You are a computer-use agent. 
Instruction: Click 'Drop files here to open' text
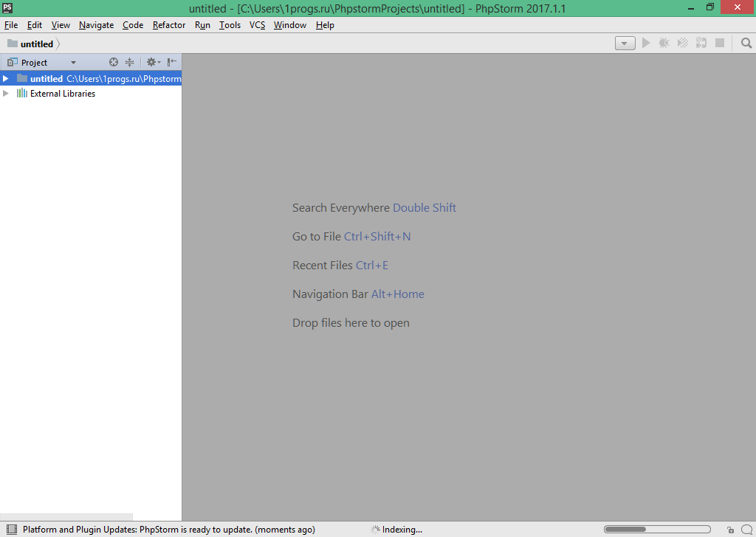[351, 323]
